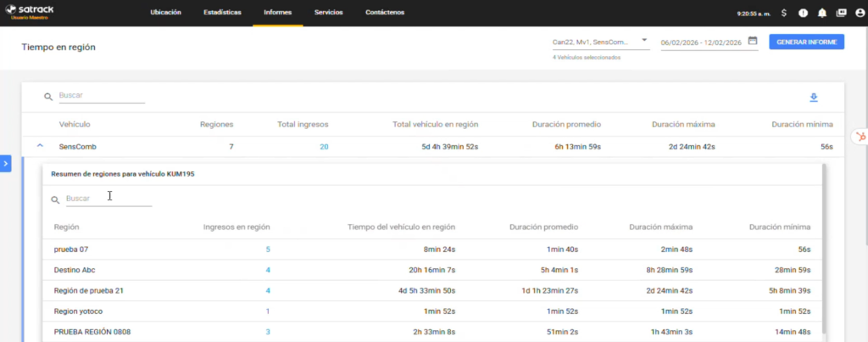This screenshot has height=342, width=868.
Task: Click the Tiempo en región title
Action: point(58,48)
